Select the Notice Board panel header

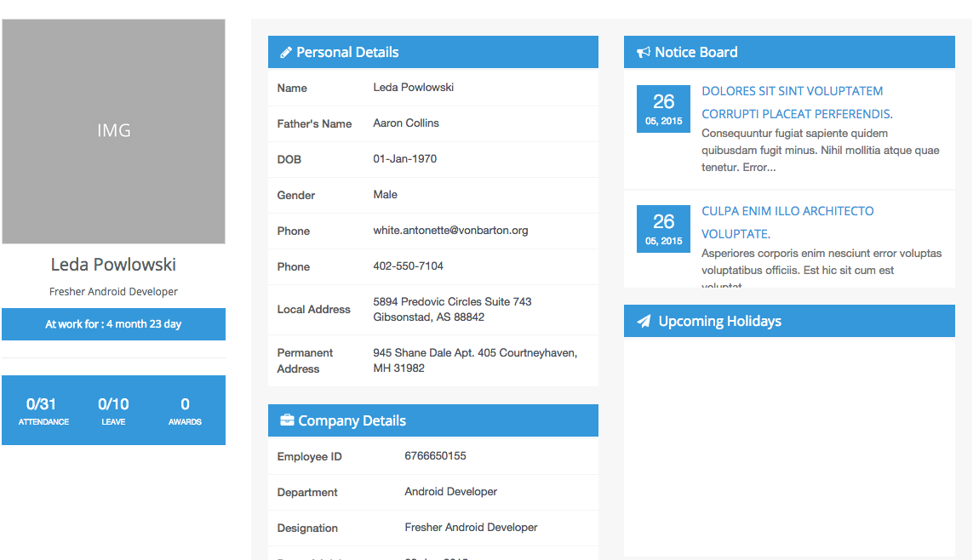(x=788, y=53)
